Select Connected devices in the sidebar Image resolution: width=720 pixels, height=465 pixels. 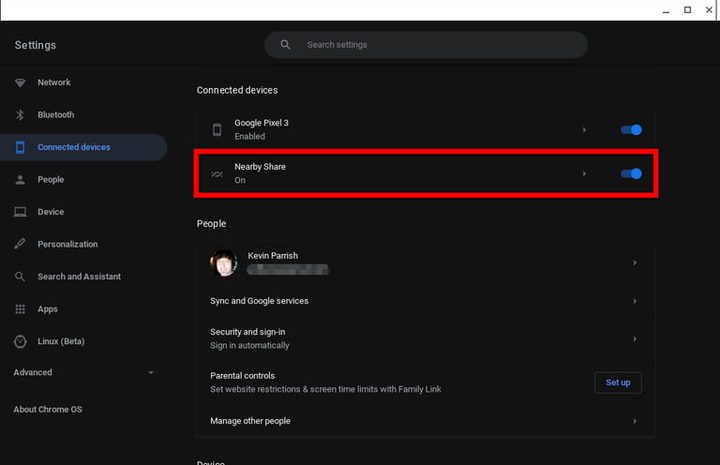[73, 147]
